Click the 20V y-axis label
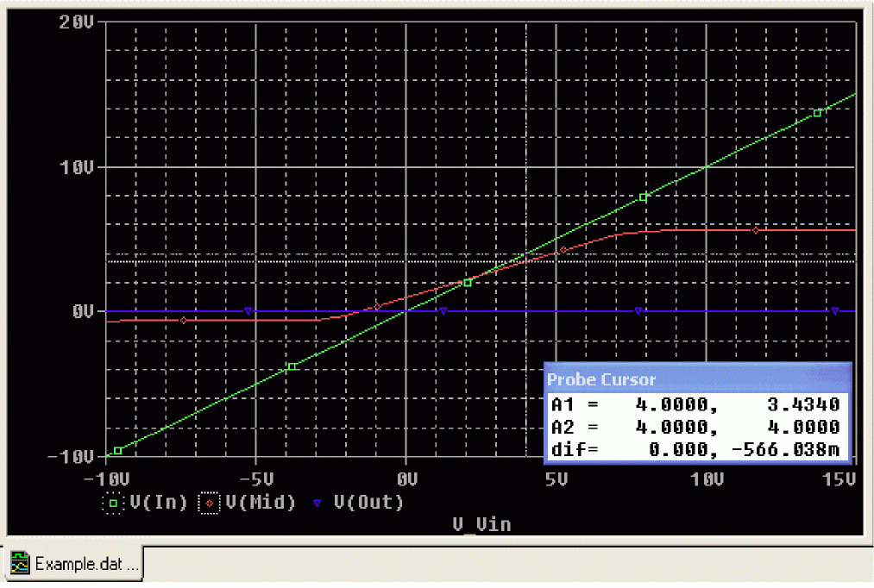Image resolution: width=874 pixels, height=588 pixels. click(x=77, y=22)
